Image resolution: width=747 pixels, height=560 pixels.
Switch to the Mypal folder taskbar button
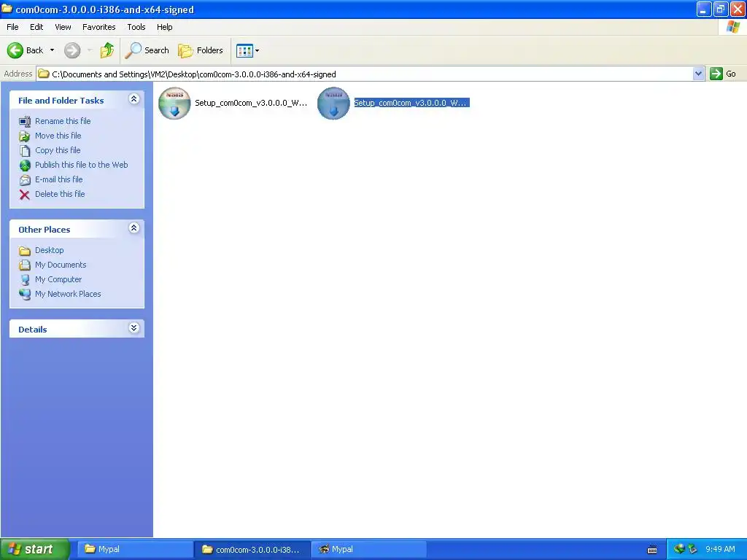coord(134,549)
